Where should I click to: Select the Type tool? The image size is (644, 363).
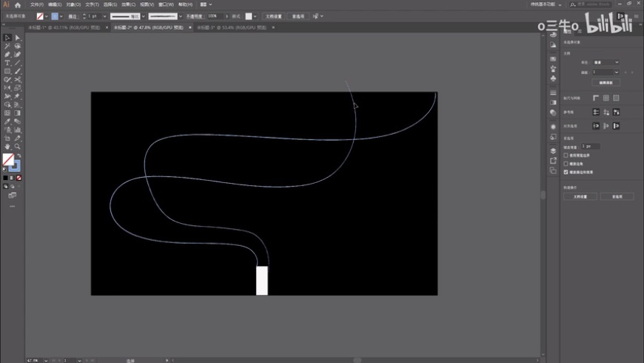7,62
